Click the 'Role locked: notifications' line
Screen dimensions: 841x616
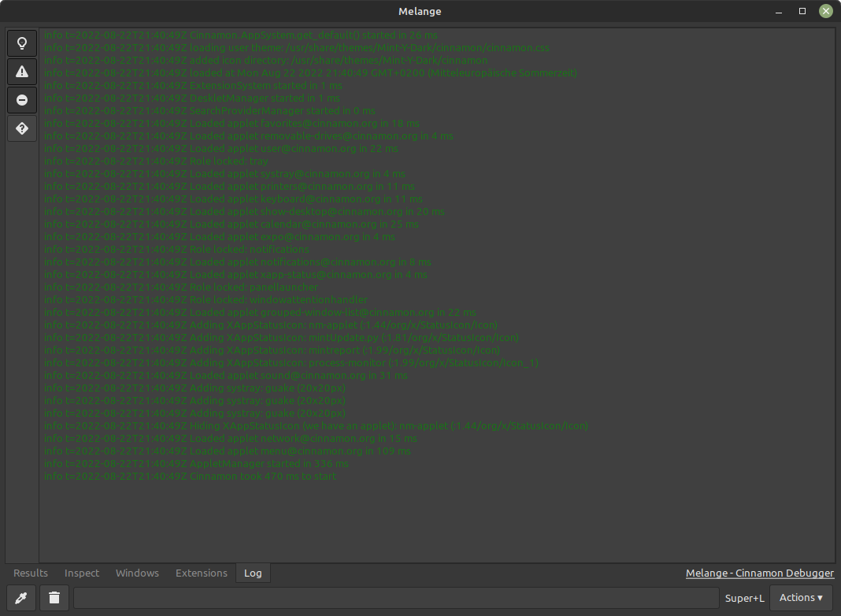(176, 250)
